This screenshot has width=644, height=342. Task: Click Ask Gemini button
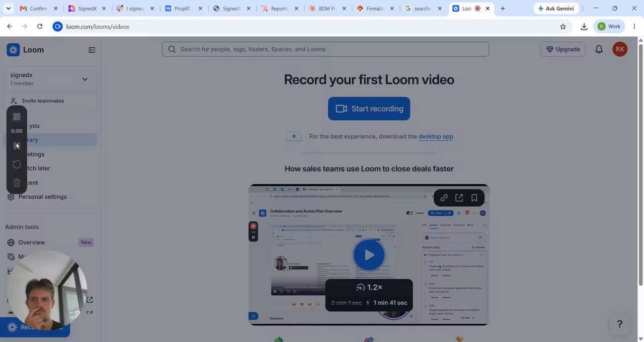(x=555, y=9)
